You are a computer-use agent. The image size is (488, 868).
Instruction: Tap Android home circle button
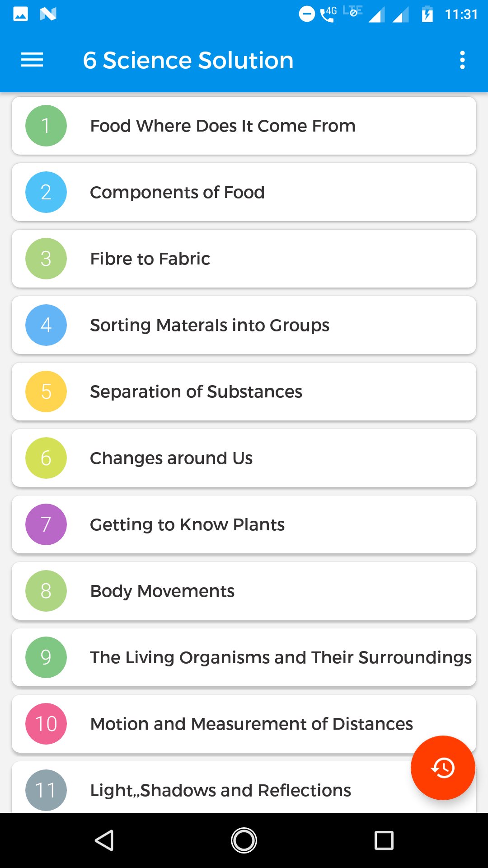pos(244,840)
